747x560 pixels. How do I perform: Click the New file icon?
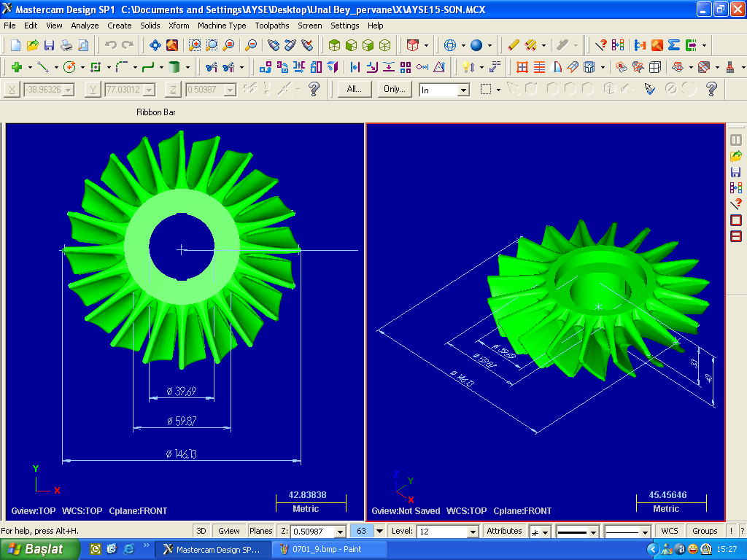[16, 45]
